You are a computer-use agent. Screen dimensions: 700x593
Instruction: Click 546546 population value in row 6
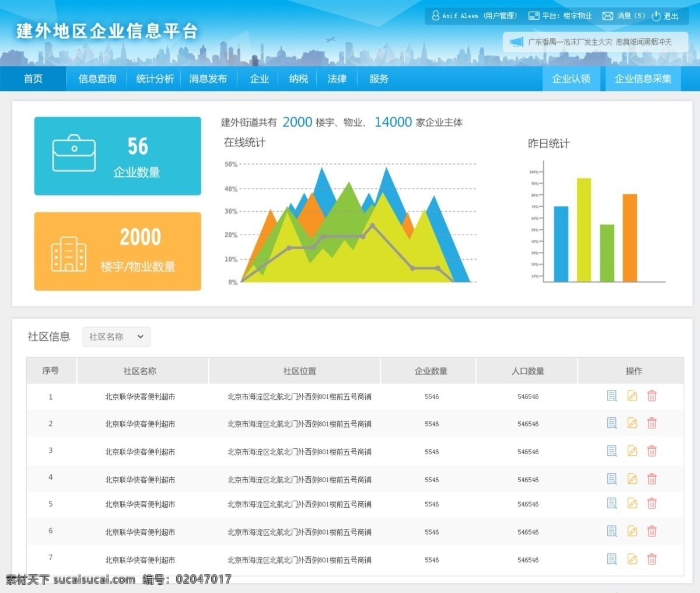528,532
